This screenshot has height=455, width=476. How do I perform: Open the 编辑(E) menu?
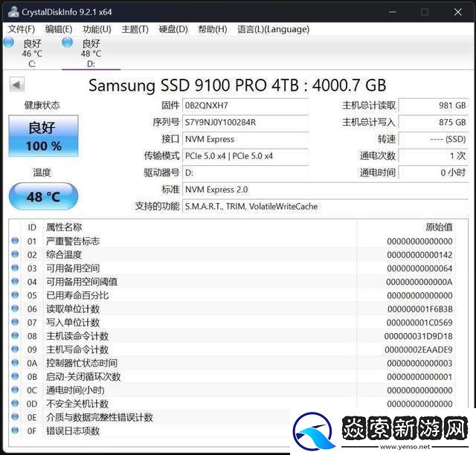tap(59, 29)
